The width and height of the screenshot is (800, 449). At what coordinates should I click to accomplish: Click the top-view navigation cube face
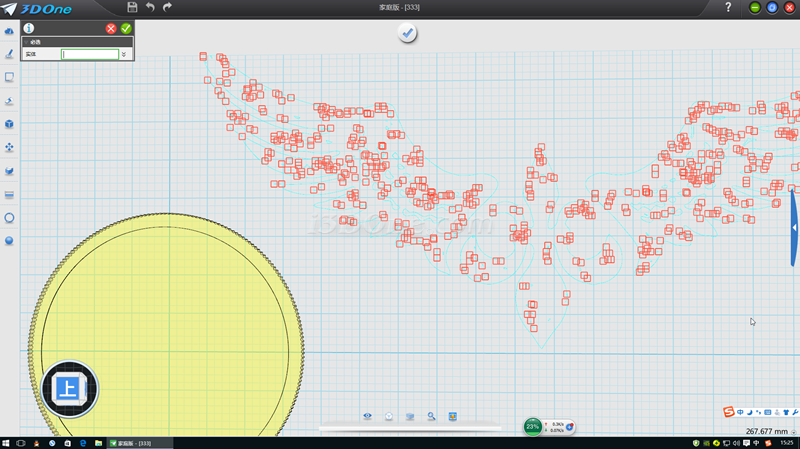70,388
